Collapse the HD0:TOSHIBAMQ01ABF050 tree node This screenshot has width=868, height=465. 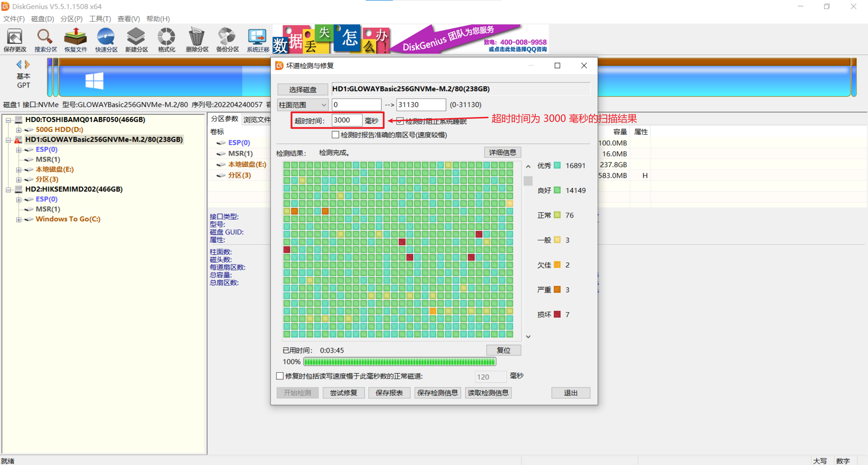tap(8, 120)
